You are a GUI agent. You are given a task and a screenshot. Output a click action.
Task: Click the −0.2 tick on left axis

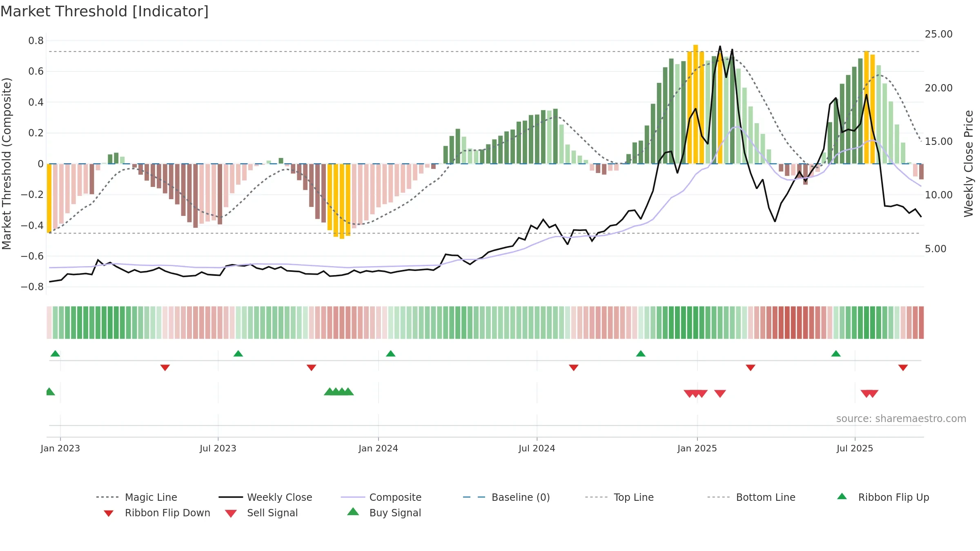coord(32,195)
